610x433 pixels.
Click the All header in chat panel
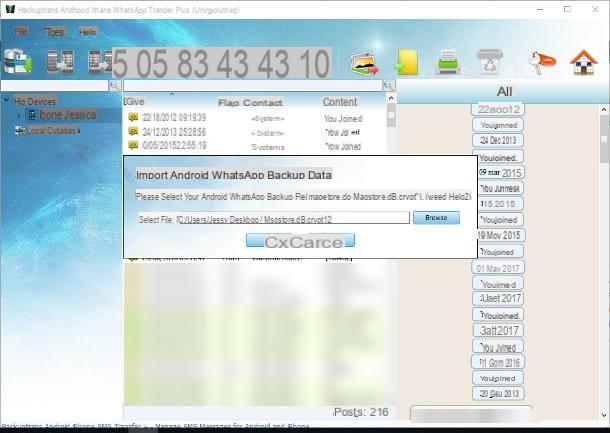pyautogui.click(x=504, y=91)
